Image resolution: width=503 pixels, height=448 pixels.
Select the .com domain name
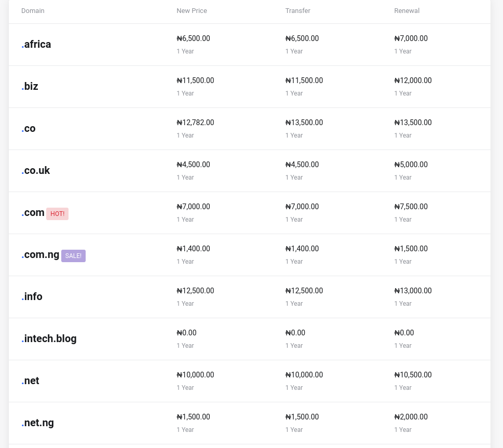click(x=33, y=213)
